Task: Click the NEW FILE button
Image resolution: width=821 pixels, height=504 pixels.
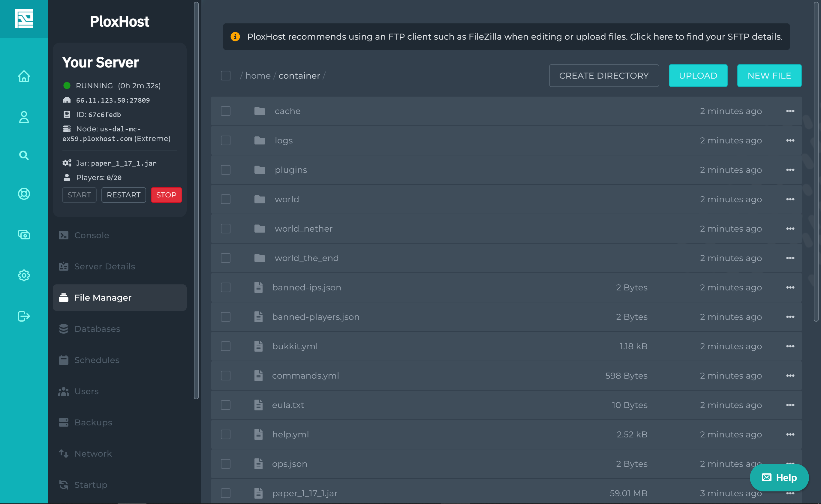Action: click(x=769, y=76)
